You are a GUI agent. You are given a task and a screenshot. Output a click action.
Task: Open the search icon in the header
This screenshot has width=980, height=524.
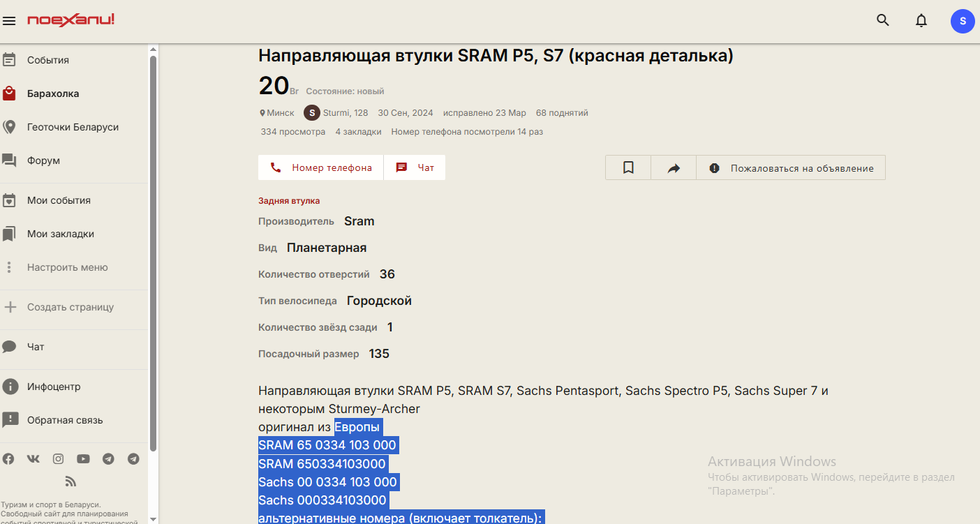coord(882,20)
